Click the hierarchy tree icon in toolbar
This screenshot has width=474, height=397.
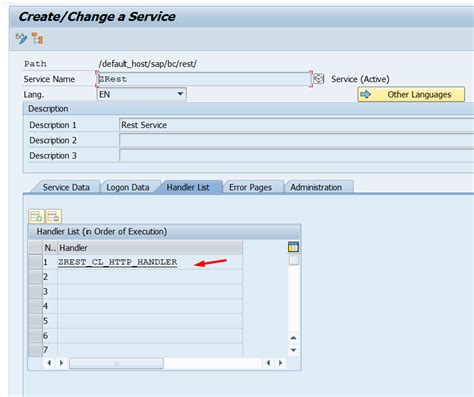click(37, 39)
